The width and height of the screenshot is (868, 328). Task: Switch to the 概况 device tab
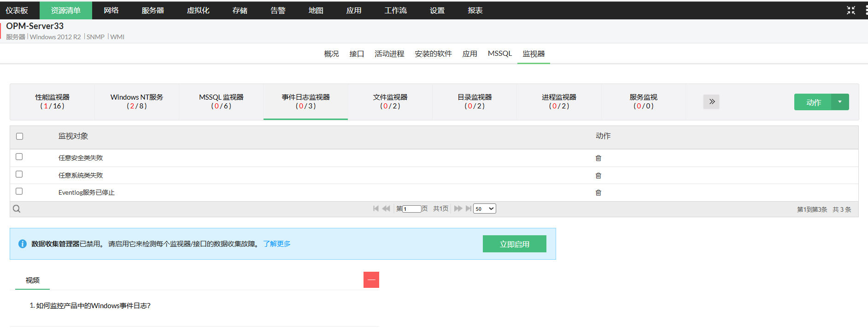pyautogui.click(x=331, y=54)
